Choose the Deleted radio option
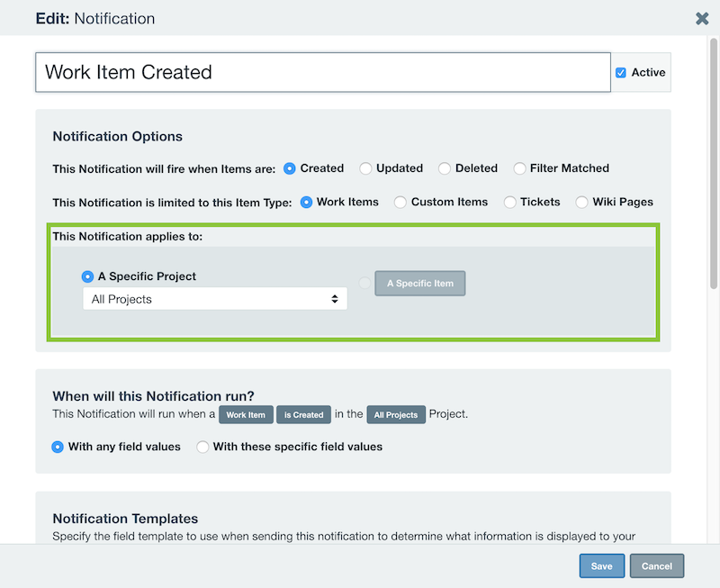This screenshot has width=720, height=588. point(444,168)
